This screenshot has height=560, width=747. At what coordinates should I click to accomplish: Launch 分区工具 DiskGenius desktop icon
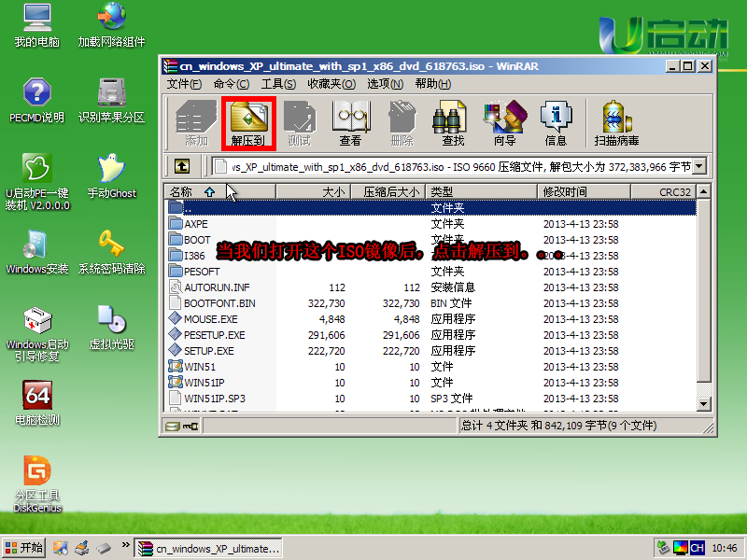[x=37, y=484]
